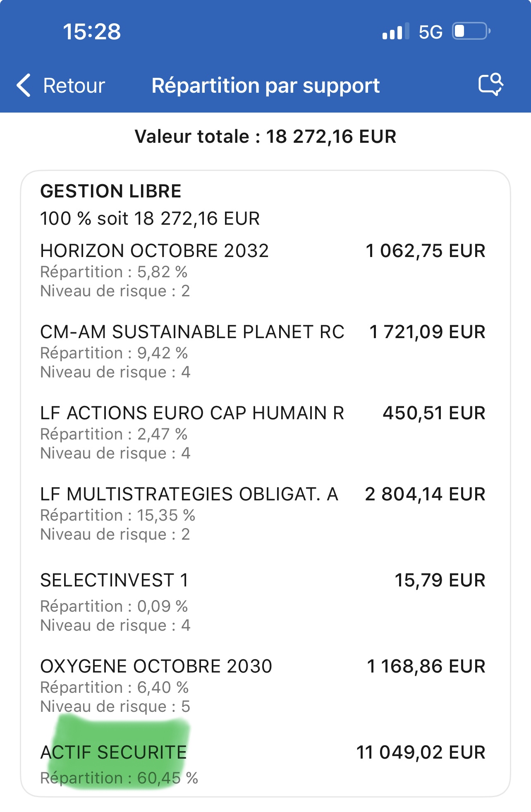531x812 pixels.
Task: Tap the GESTION LIBRE section header
Action: coord(110,191)
